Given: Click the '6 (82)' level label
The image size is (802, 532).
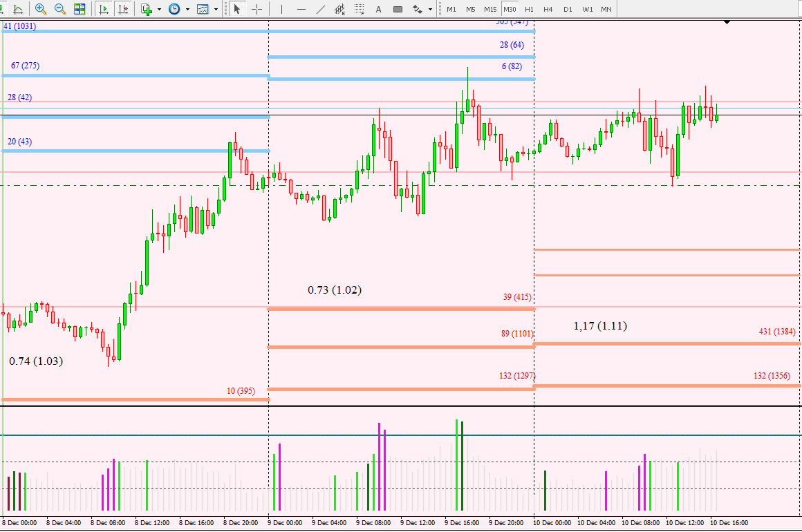Looking at the screenshot, I should tap(512, 66).
